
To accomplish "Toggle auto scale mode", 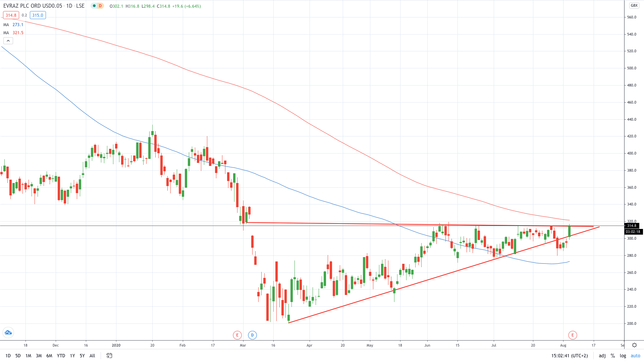I will pyautogui.click(x=635, y=356).
